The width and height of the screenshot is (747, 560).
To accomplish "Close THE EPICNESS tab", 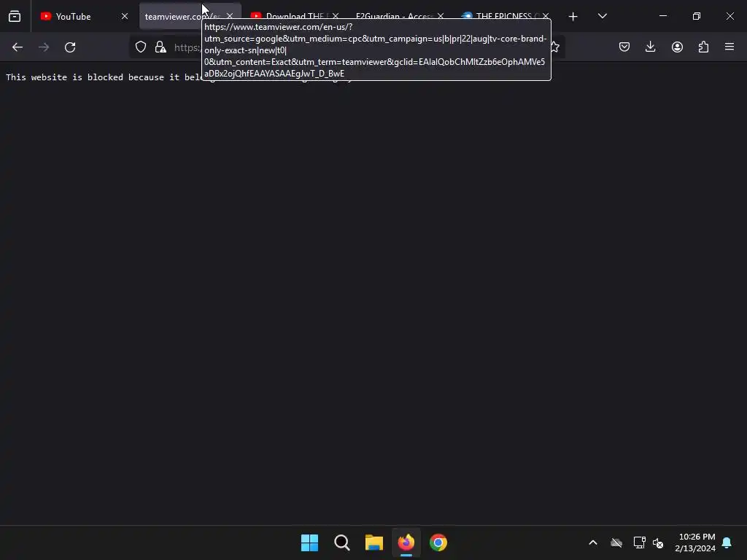I will (546, 16).
